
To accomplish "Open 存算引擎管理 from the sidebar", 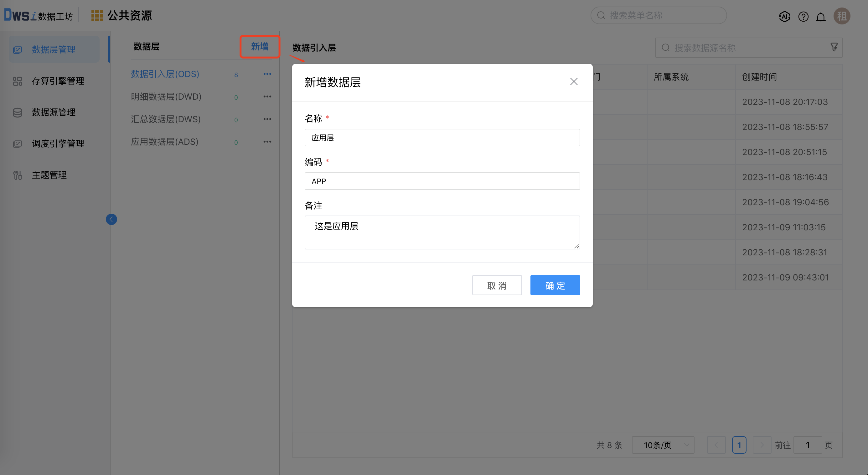I will [x=58, y=81].
